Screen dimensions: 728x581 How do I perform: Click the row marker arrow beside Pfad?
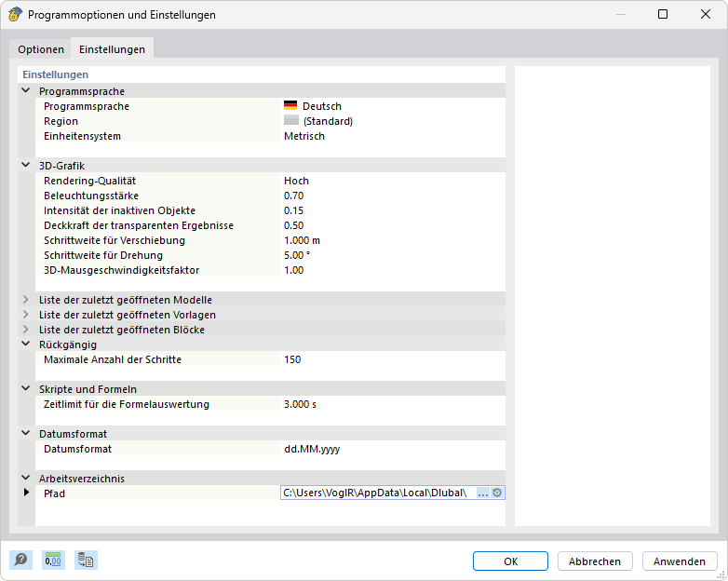[x=26, y=493]
